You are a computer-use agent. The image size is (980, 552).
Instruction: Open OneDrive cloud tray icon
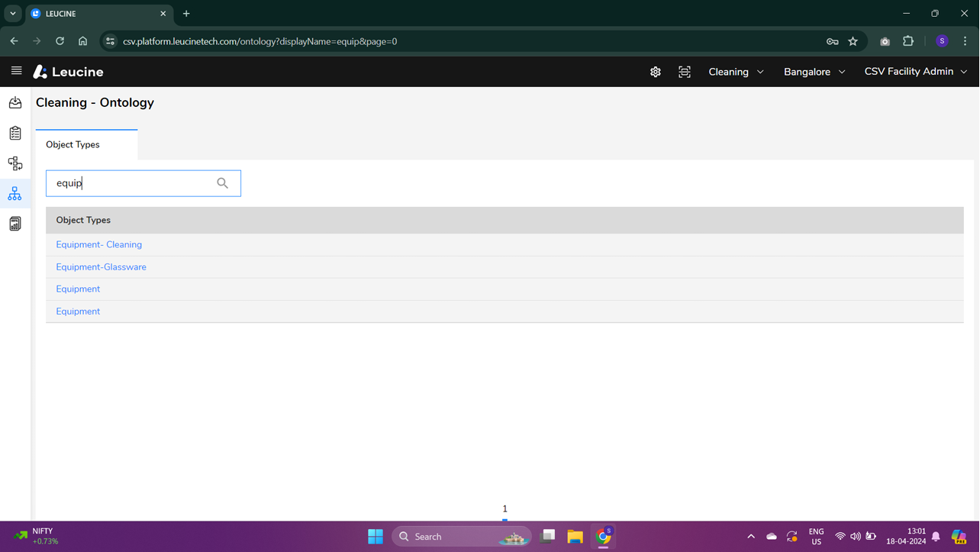tap(772, 537)
